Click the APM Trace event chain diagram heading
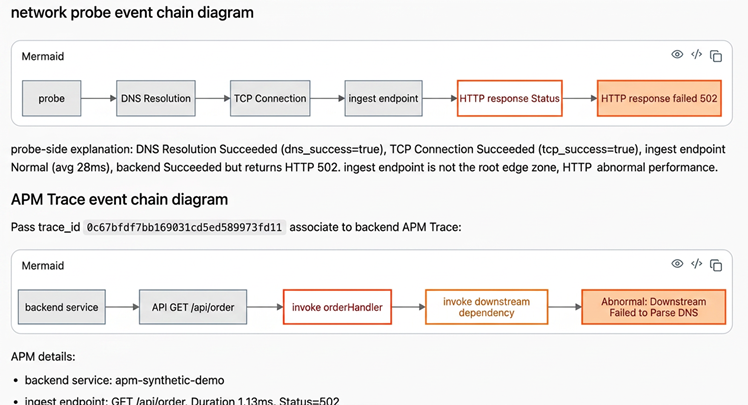Image resolution: width=748 pixels, height=405 pixels. [x=119, y=199]
